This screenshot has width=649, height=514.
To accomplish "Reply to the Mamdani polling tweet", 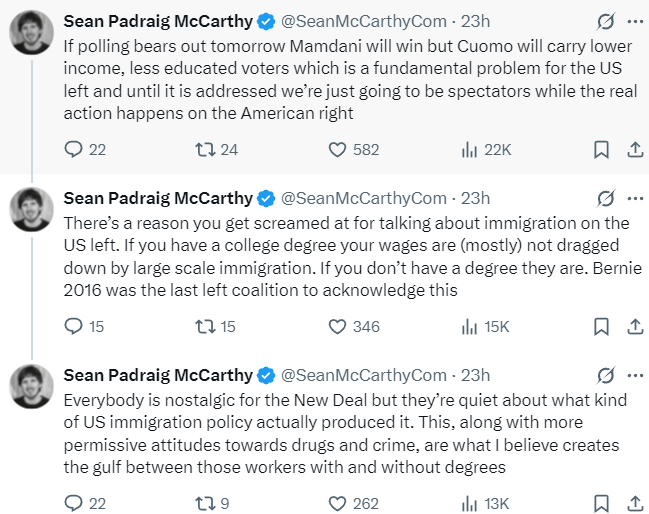I will (72, 149).
